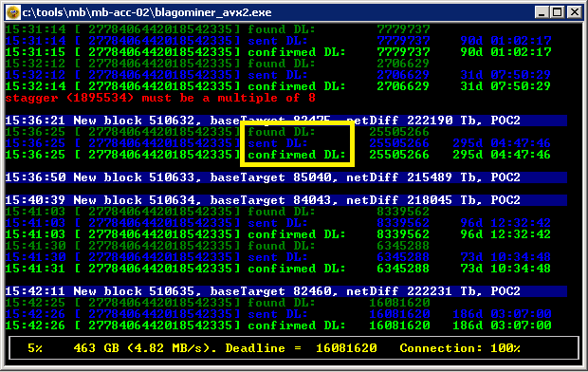This screenshot has height=372, width=588.
Task: Click the 15:32:12 sent DL 2706629 line
Action: click(278, 75)
